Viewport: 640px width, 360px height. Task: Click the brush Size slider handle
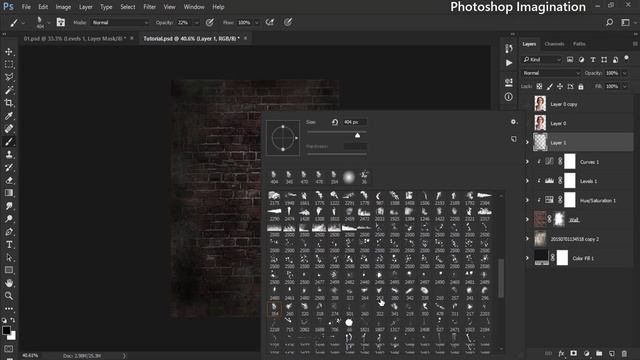click(358, 135)
